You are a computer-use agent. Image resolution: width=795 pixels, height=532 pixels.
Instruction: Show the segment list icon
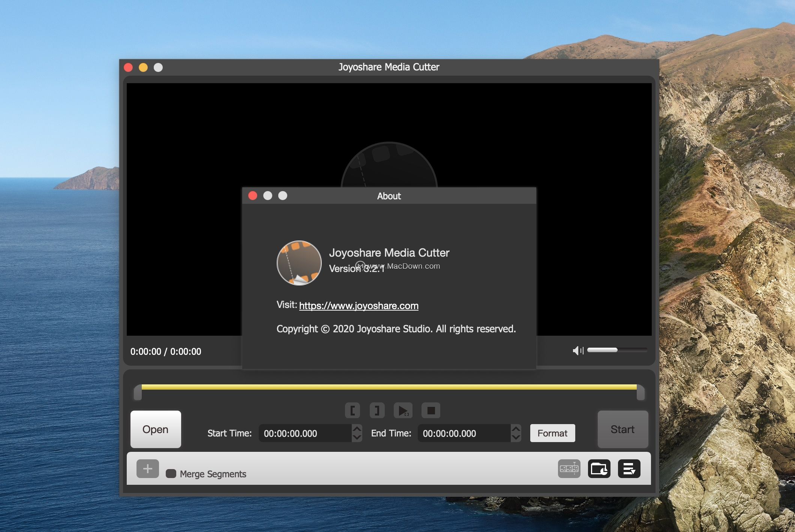629,469
